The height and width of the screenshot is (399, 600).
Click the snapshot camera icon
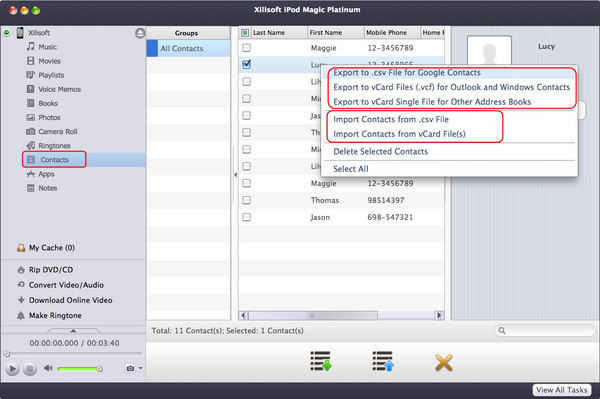click(130, 368)
